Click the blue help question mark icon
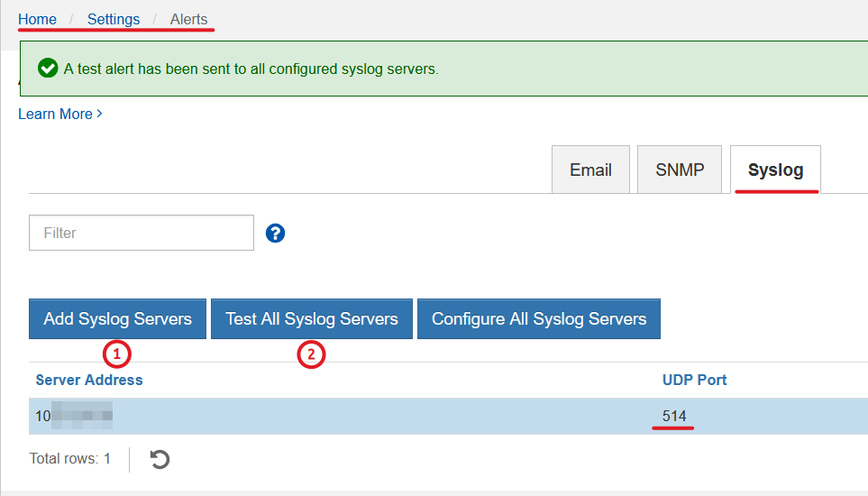Screen dimensions: 868x496 (275, 233)
